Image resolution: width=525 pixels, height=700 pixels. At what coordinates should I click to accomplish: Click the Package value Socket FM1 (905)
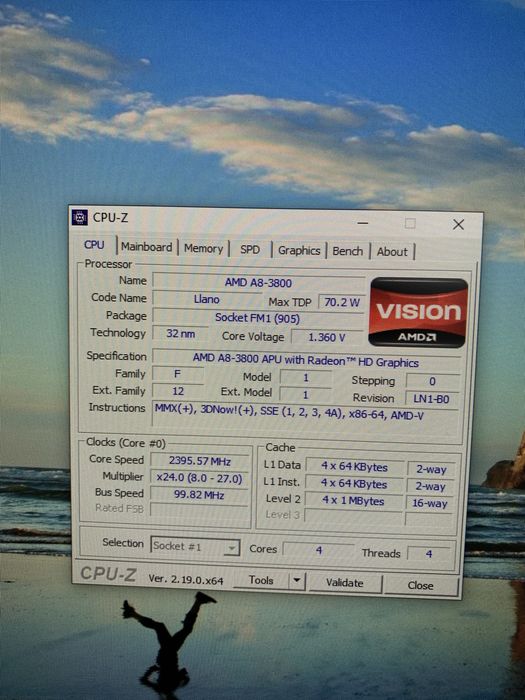click(x=258, y=318)
